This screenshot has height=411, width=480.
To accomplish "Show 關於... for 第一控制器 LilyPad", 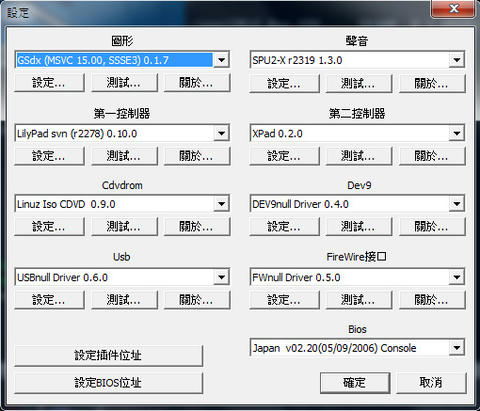I will point(197,156).
